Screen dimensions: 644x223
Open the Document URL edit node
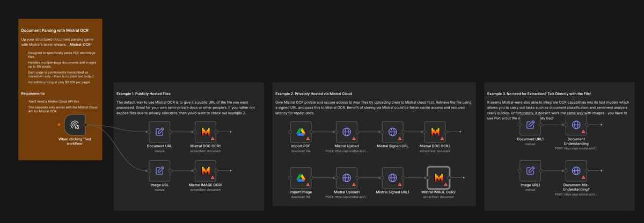159,132
